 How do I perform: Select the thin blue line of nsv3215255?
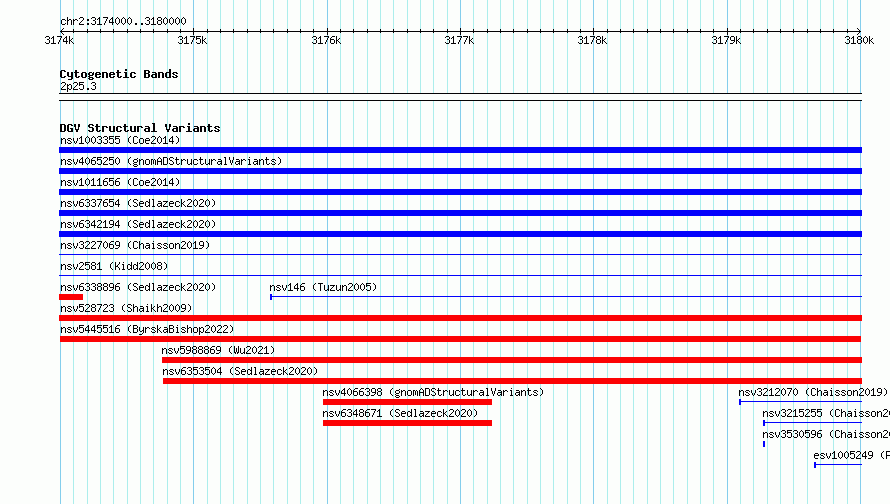click(x=812, y=423)
